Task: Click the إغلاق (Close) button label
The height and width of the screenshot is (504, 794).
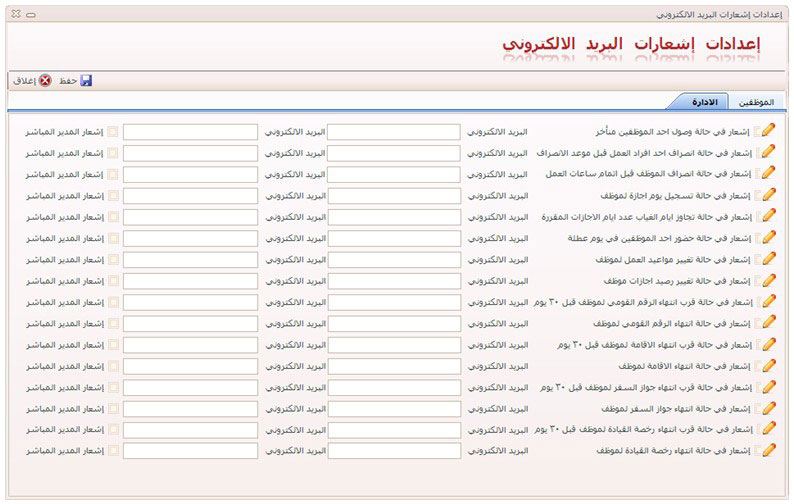Action: [x=24, y=81]
